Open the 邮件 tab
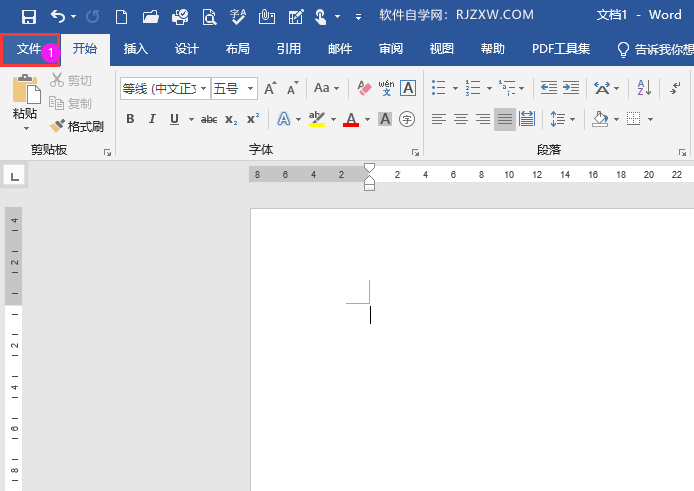 (x=340, y=49)
